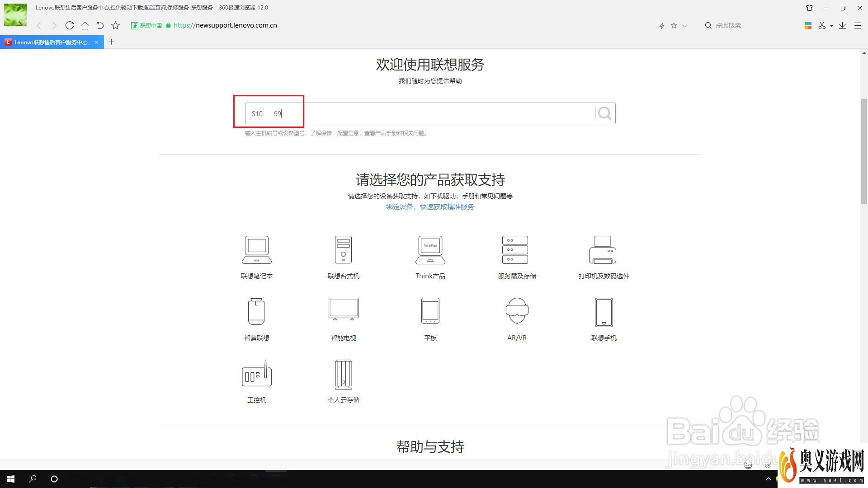The width and height of the screenshot is (868, 488).
Task: Click the 联想台式机 text label
Action: [x=344, y=276]
